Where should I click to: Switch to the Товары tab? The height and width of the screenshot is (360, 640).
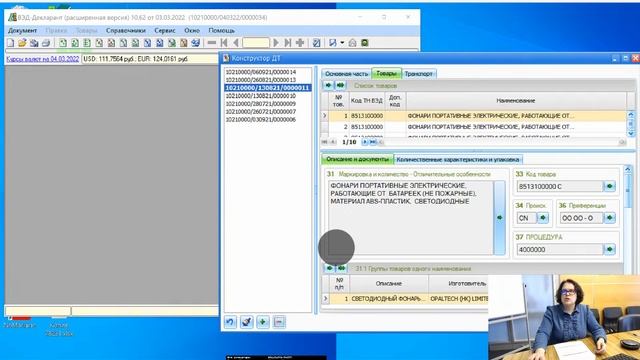386,73
